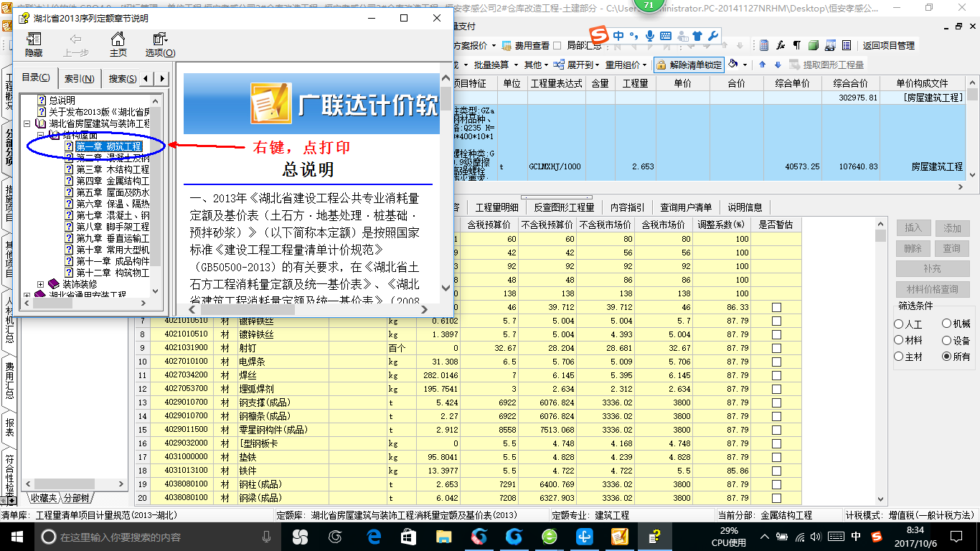Viewport: 980px width, 551px height.
Task: Select the 主材 filter radio button
Action: [899, 357]
